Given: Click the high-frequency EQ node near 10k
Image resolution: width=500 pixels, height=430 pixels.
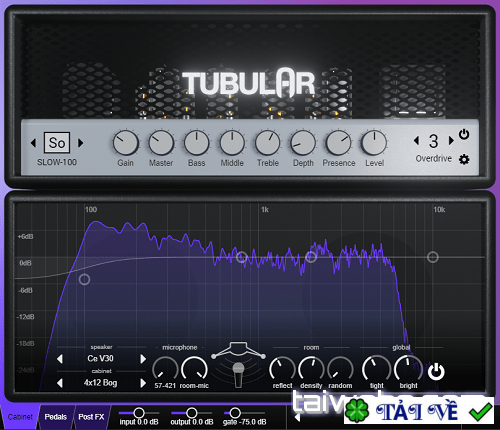Looking at the screenshot, I should [433, 257].
